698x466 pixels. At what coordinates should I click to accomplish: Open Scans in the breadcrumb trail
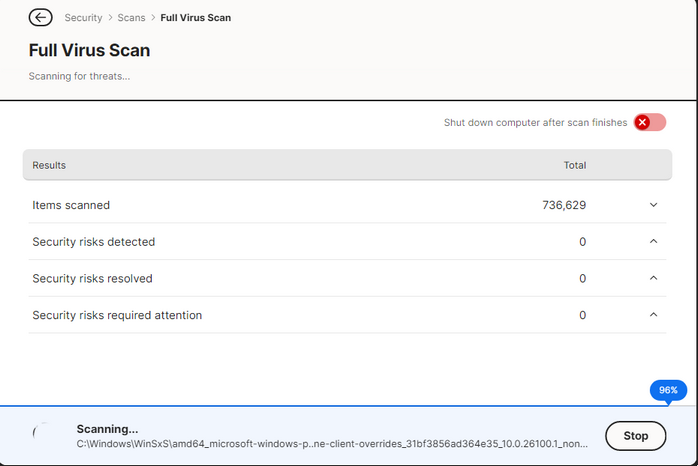click(131, 18)
